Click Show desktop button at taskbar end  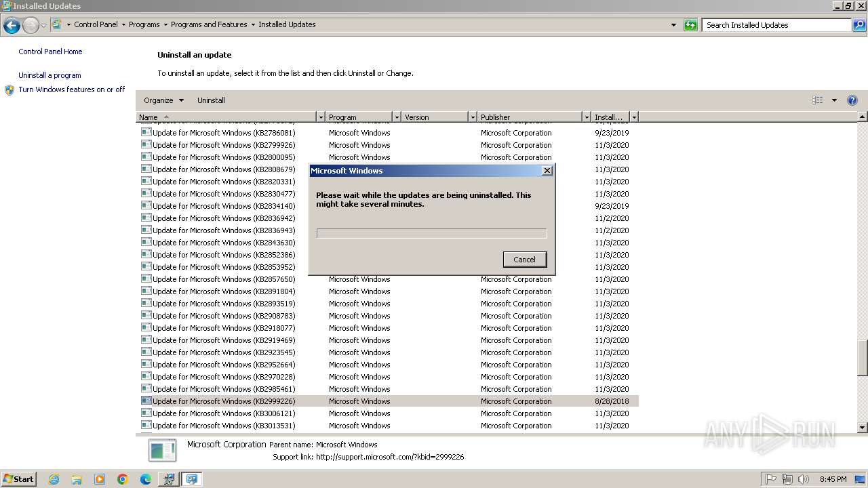pos(861,479)
